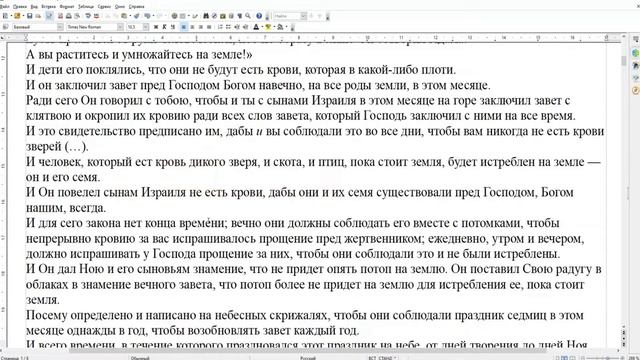Click the Страница page number status field
Screen dimensions: 640x360
[x=14, y=358]
